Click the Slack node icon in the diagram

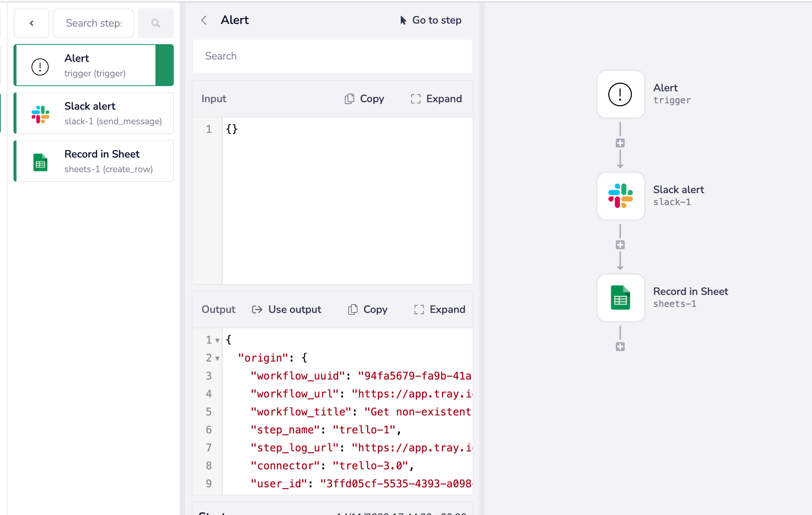(x=620, y=196)
